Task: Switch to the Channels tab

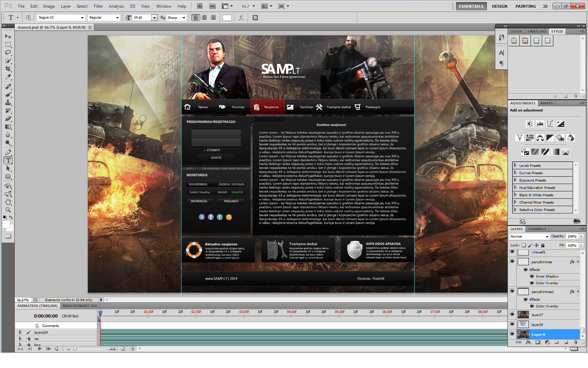Action: click(537, 229)
